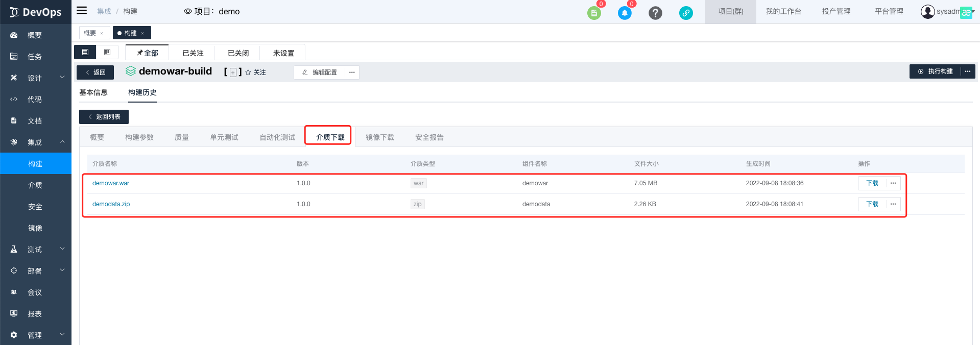
Task: Open 报表 in the sidebar
Action: [x=36, y=314]
